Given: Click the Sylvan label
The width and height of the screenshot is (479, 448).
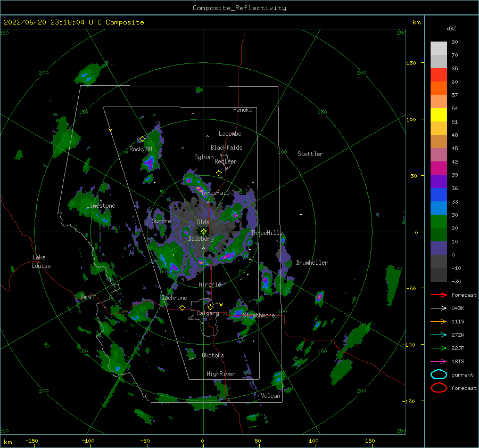Looking at the screenshot, I should click(x=204, y=157).
